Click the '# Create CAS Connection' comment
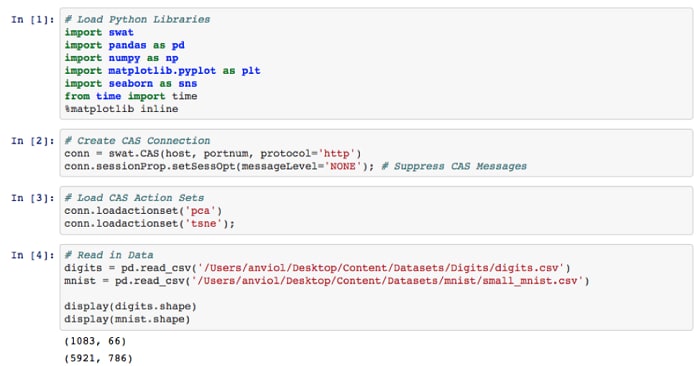 pyautogui.click(x=137, y=141)
